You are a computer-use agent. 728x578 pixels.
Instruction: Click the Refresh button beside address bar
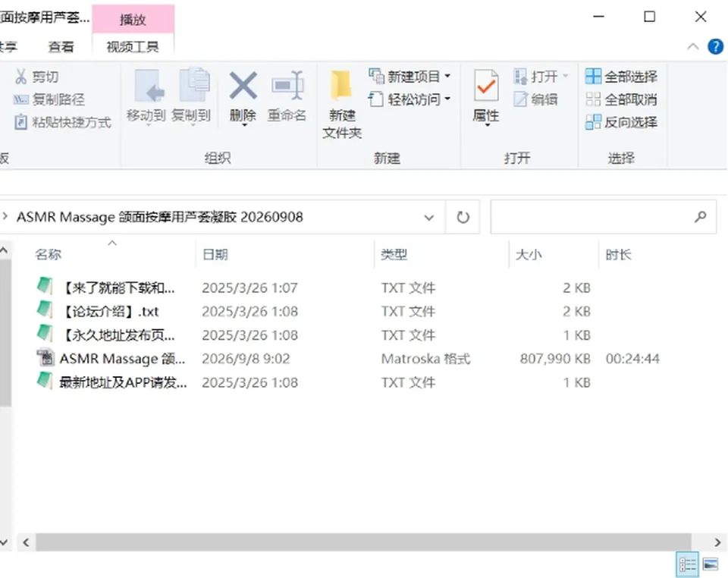[463, 217]
